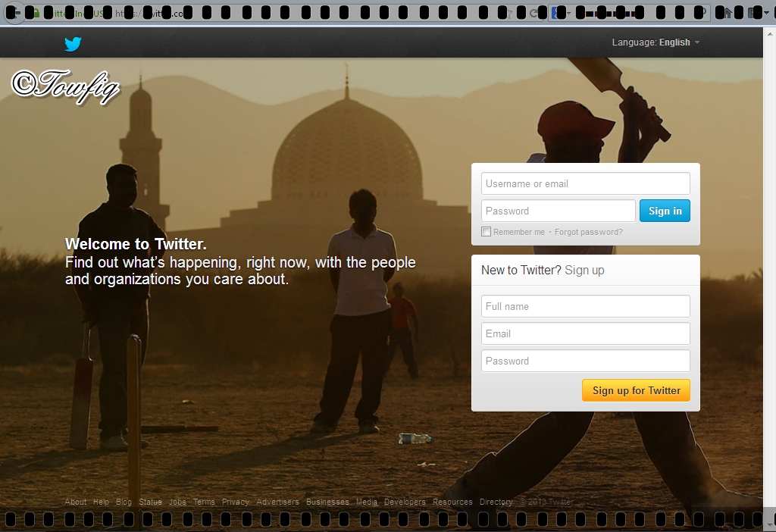Focus the sign-in Password field
Image resolution: width=776 pixels, height=532 pixels.
point(559,211)
